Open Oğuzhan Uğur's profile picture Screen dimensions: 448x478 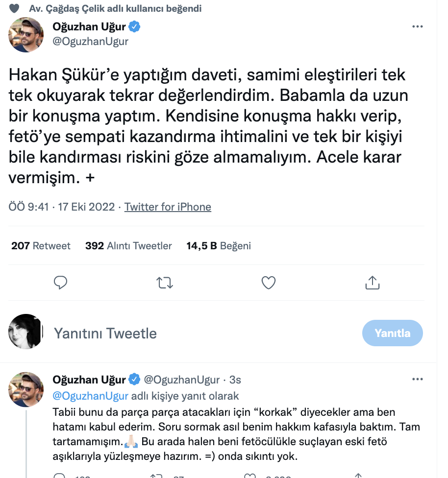pos(26,35)
